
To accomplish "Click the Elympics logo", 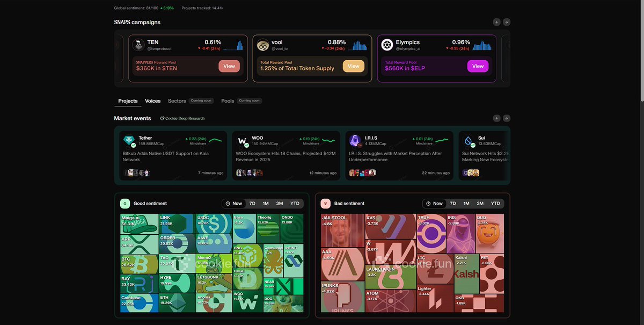I will pyautogui.click(x=387, y=45).
